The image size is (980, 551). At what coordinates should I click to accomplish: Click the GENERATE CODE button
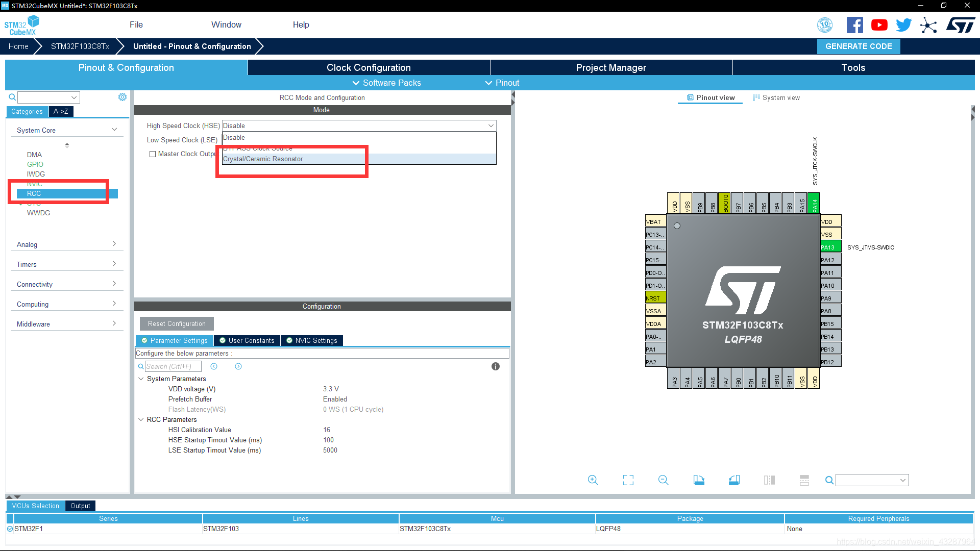[x=859, y=46]
